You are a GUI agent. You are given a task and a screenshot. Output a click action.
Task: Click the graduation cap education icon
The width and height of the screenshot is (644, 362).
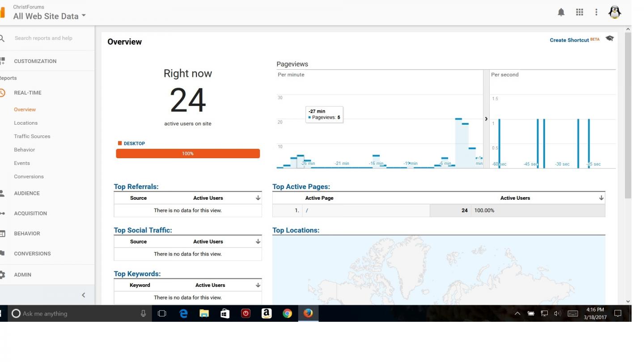point(609,38)
